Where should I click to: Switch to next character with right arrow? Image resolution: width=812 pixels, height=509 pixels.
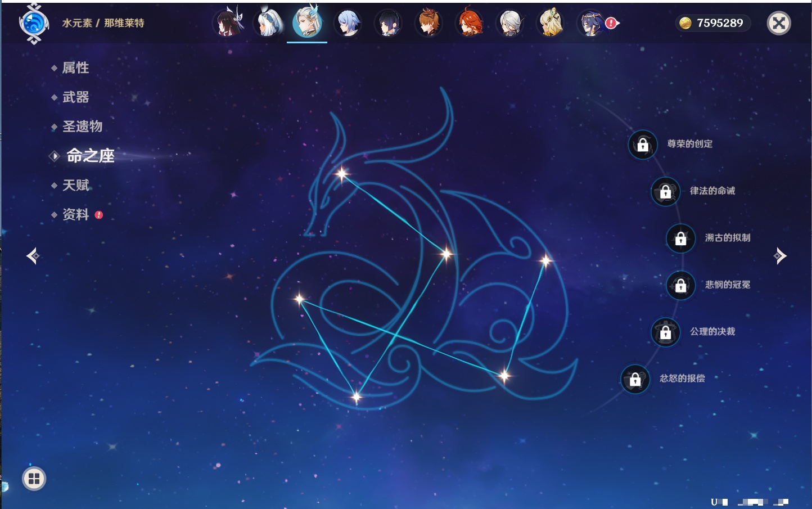[x=779, y=256]
